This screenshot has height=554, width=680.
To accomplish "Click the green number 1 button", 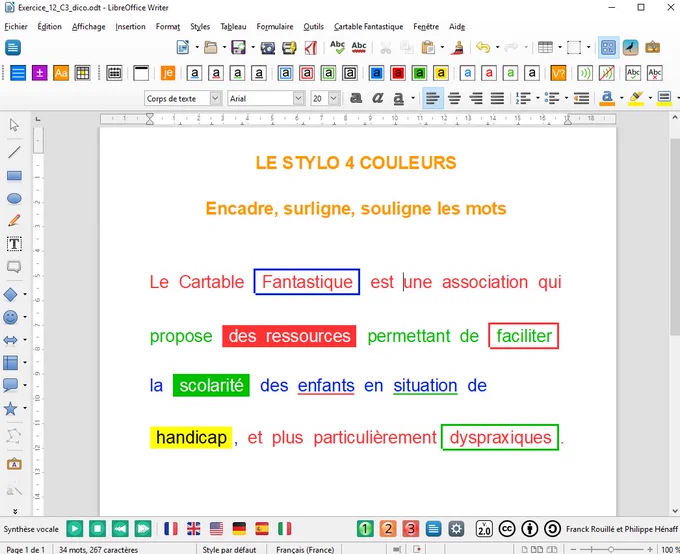I will (365, 528).
